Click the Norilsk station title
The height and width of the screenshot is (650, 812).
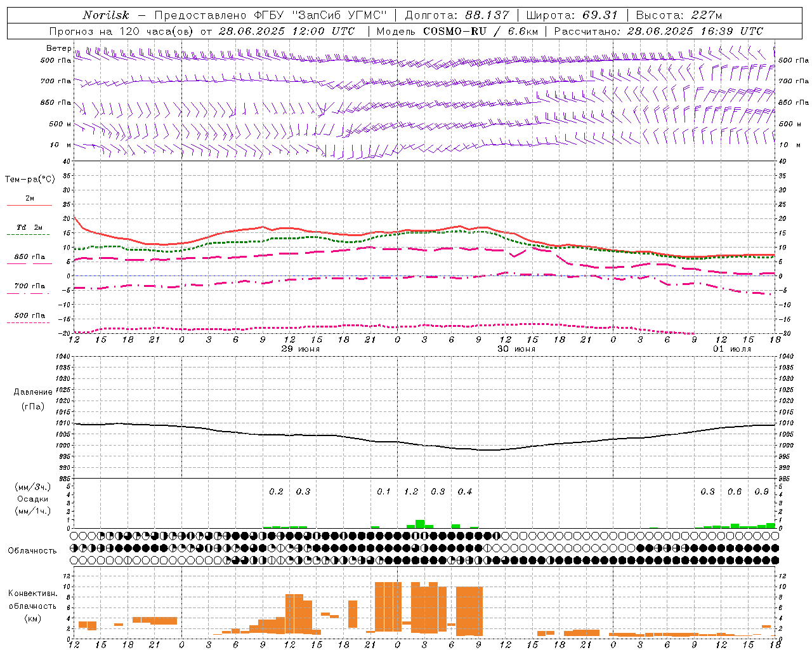click(x=106, y=15)
